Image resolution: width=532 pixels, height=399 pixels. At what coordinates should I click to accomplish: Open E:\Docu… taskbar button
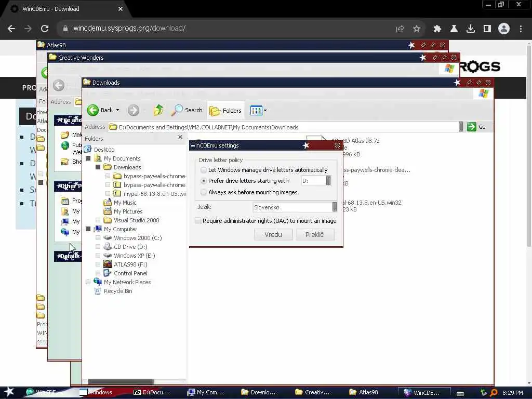(x=152, y=393)
